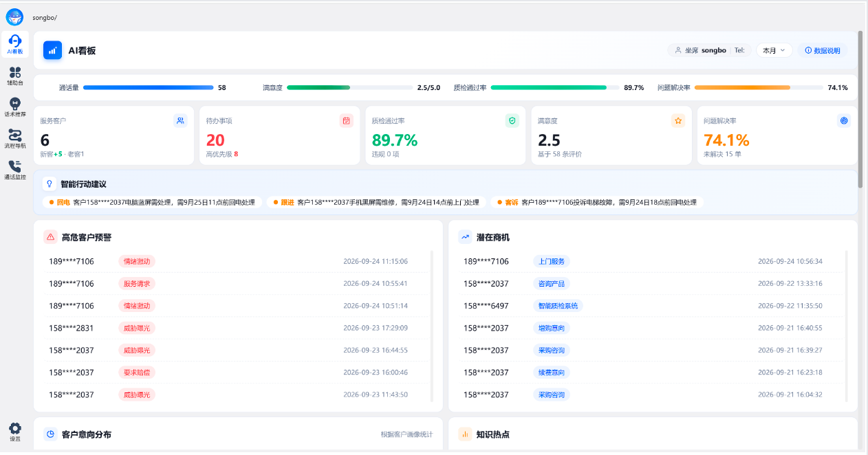Click the 服务客户 value 6

point(45,140)
